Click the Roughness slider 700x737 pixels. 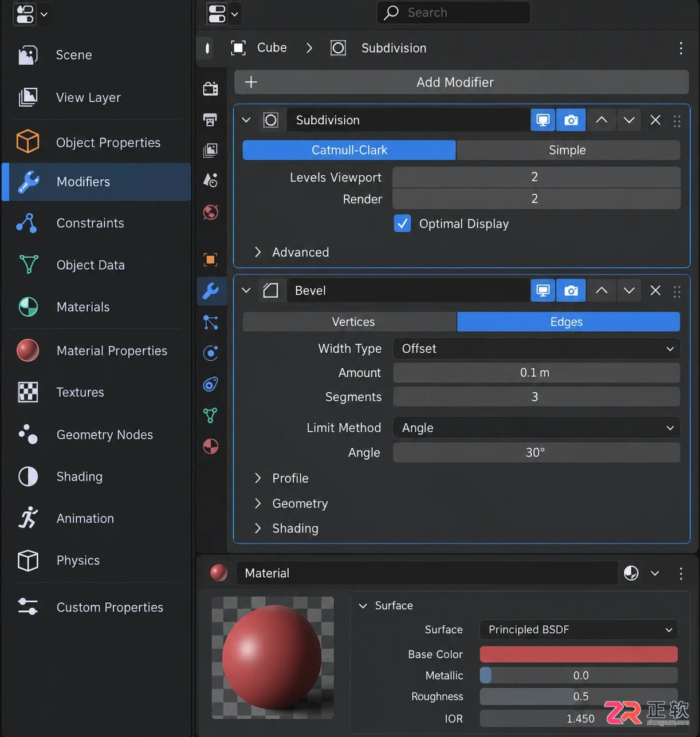click(x=579, y=696)
